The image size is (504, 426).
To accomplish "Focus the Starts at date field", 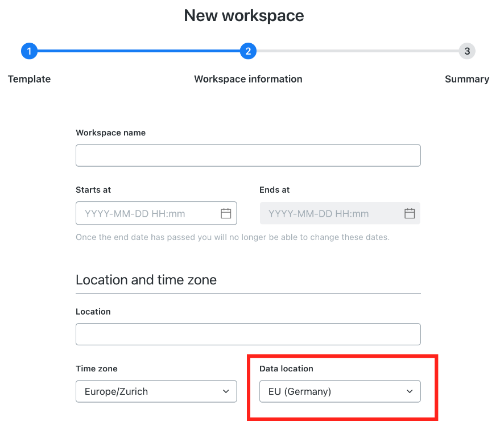I will point(156,213).
